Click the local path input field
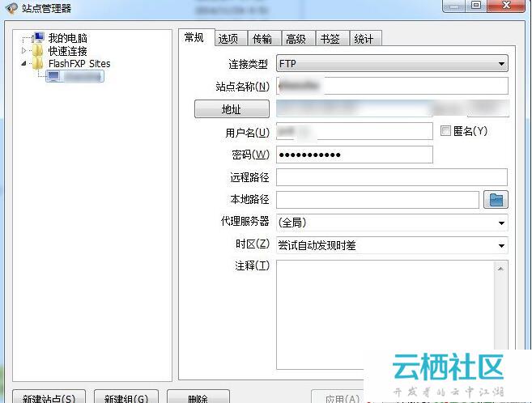This screenshot has width=532, height=403. 377,200
